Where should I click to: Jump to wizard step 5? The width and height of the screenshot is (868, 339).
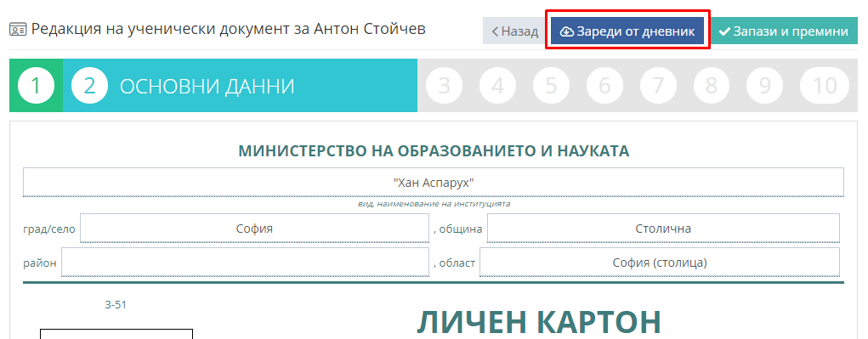[551, 86]
